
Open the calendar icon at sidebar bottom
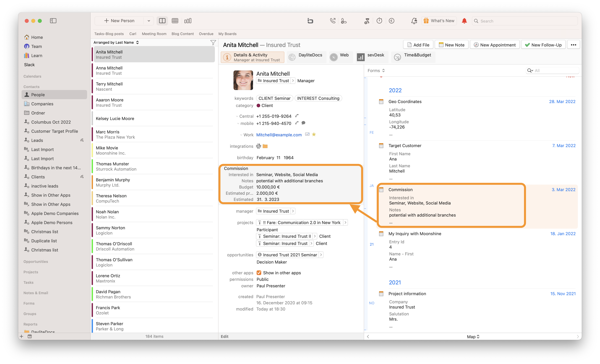pos(30,336)
